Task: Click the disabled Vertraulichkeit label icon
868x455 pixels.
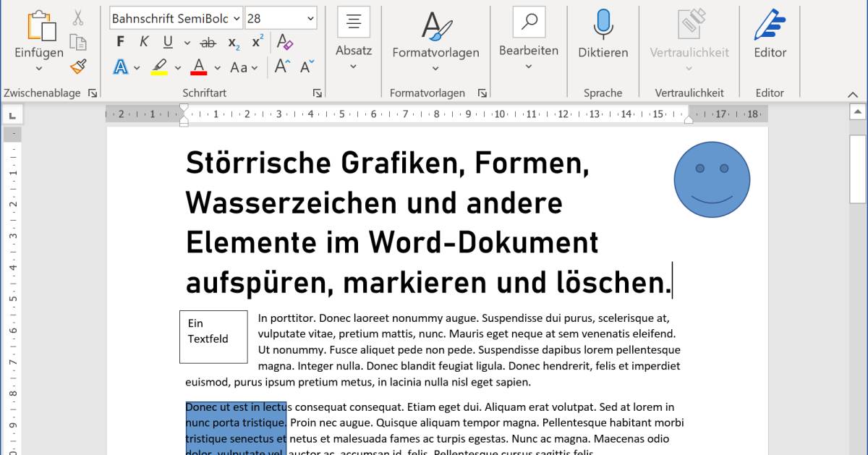Action: (x=689, y=25)
